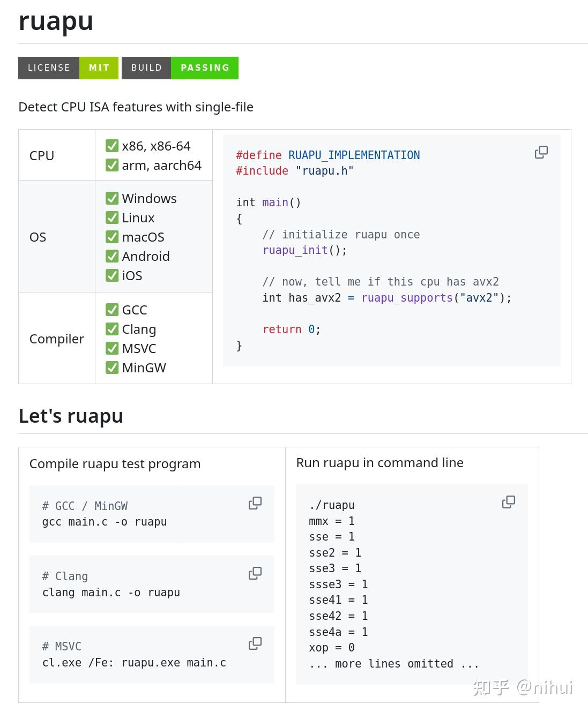Click the checkmark next to Linux
Viewport: 588px width, 712px height.
(112, 218)
